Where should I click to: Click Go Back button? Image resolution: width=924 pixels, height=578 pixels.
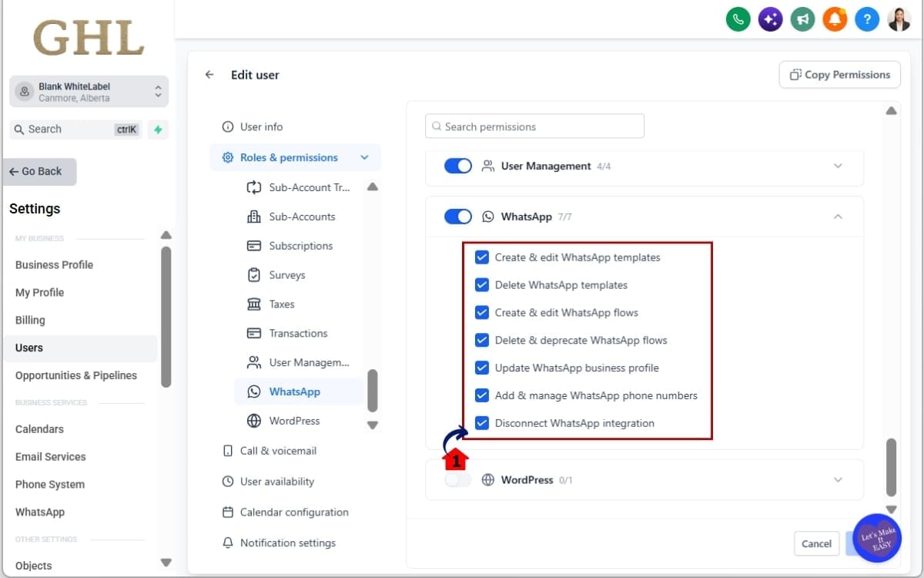[40, 171]
